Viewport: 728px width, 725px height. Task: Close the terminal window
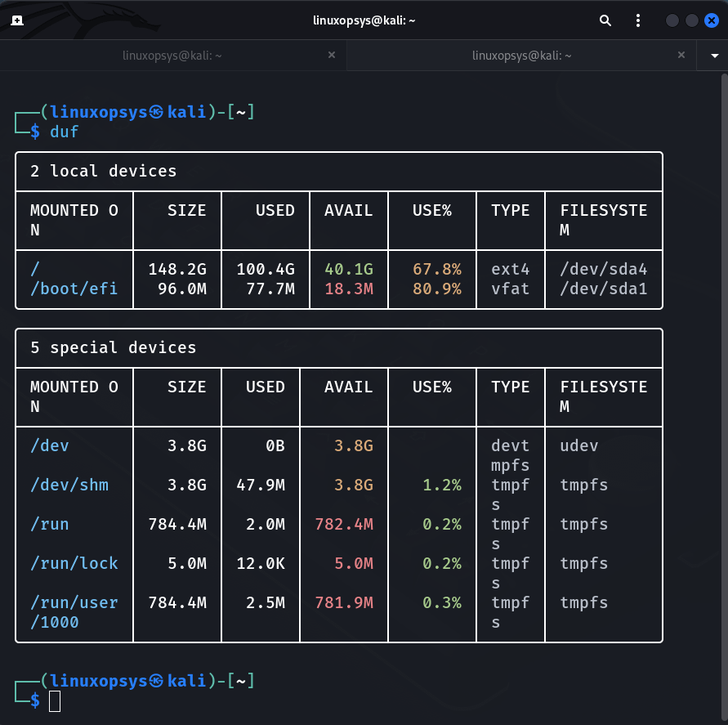coord(711,20)
